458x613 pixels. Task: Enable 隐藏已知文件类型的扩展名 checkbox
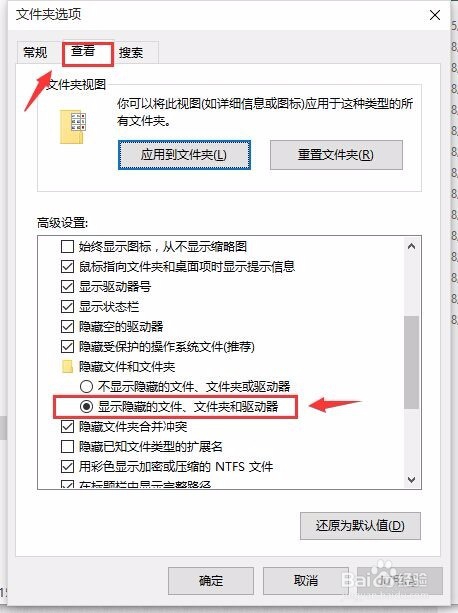point(67,446)
